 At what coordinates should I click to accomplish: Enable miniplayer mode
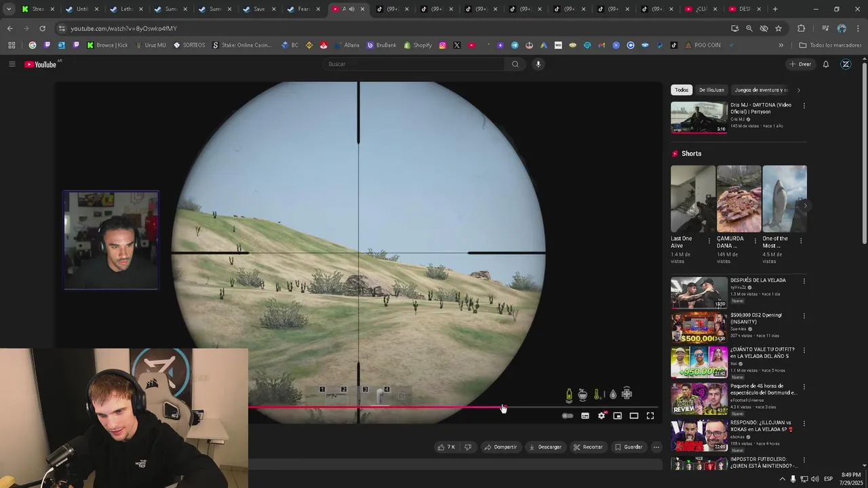tap(618, 416)
